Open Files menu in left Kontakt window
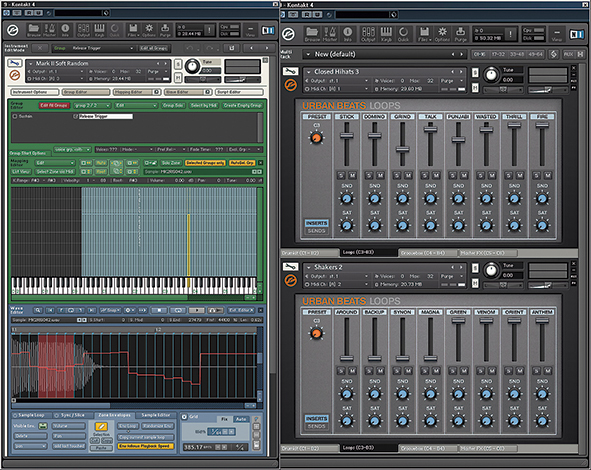Image resolution: width=591 pixels, height=470 pixels. pos(133,30)
